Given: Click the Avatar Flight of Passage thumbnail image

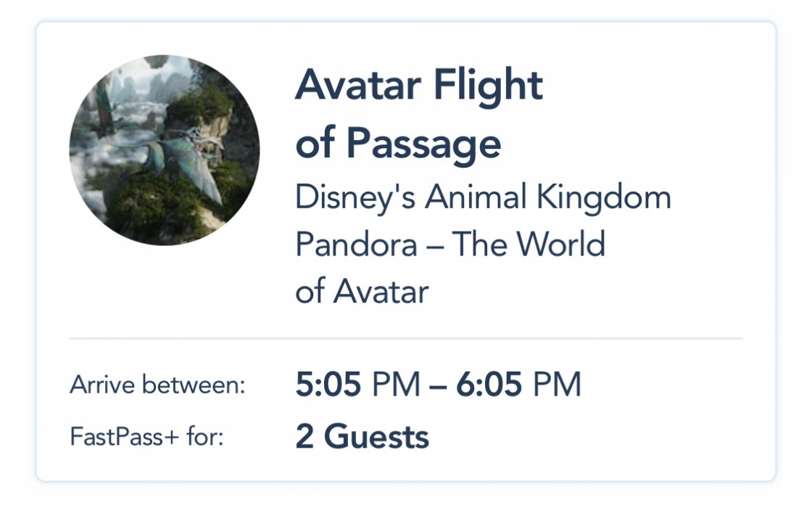Looking at the screenshot, I should pos(164,149).
